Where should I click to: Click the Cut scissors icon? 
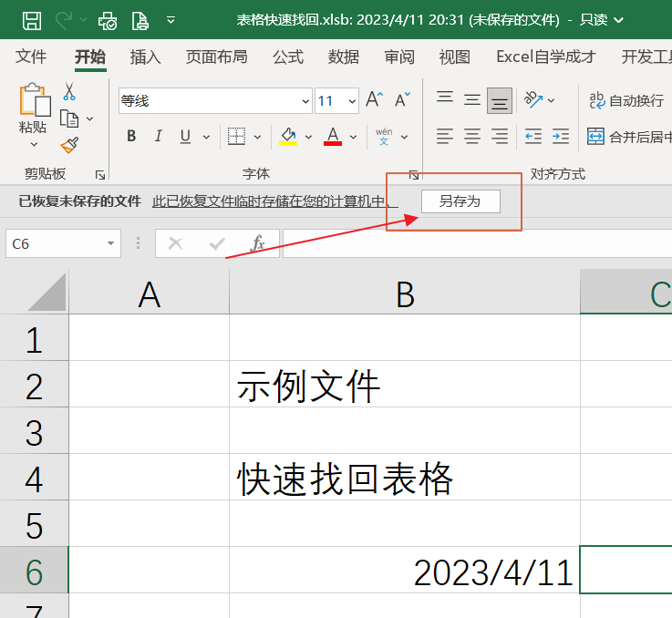[x=69, y=91]
